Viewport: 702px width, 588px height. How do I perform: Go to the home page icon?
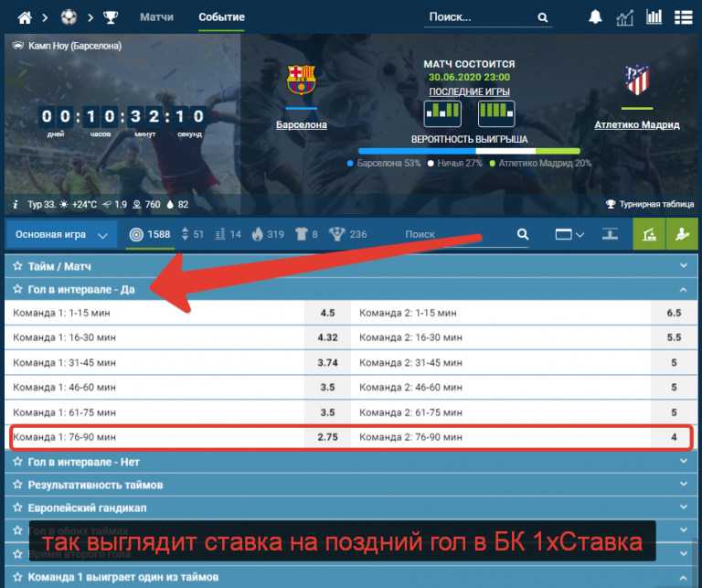tap(25, 17)
